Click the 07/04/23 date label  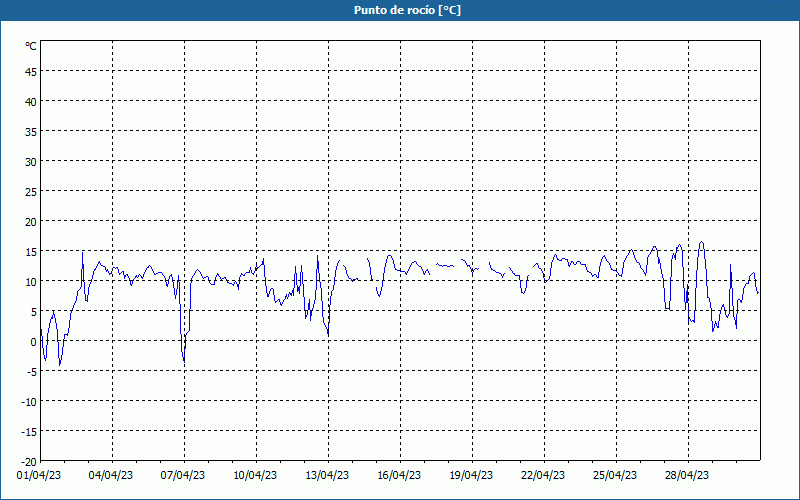[x=183, y=476]
